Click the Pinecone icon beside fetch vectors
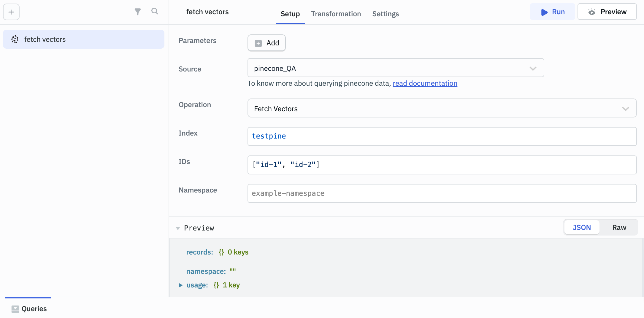Screen dimensions: 644x318 (x=15, y=39)
